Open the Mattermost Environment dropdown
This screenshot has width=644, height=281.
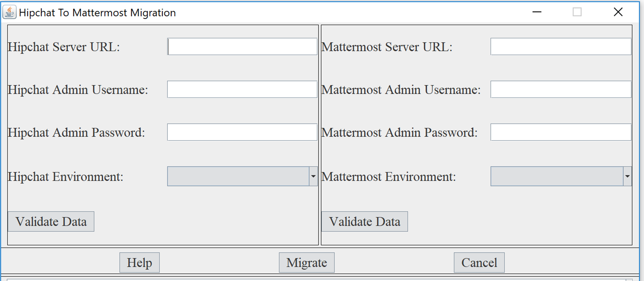561,176
